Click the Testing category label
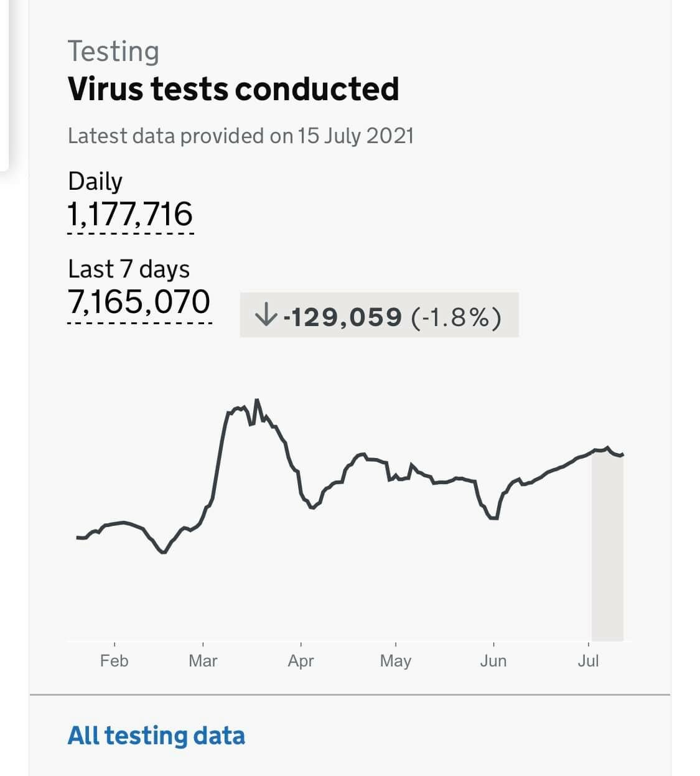This screenshot has height=776, width=700. click(113, 52)
